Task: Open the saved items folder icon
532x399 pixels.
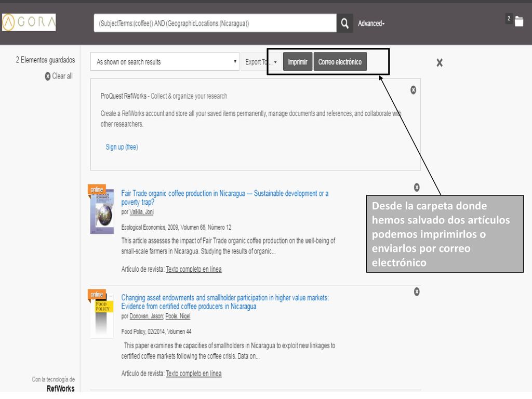Action: click(x=519, y=21)
